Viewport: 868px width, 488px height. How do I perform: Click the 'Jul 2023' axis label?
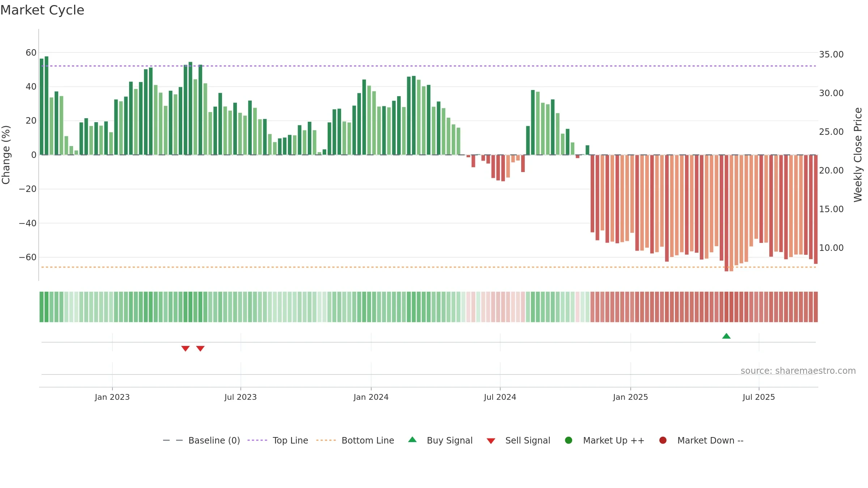pyautogui.click(x=241, y=397)
